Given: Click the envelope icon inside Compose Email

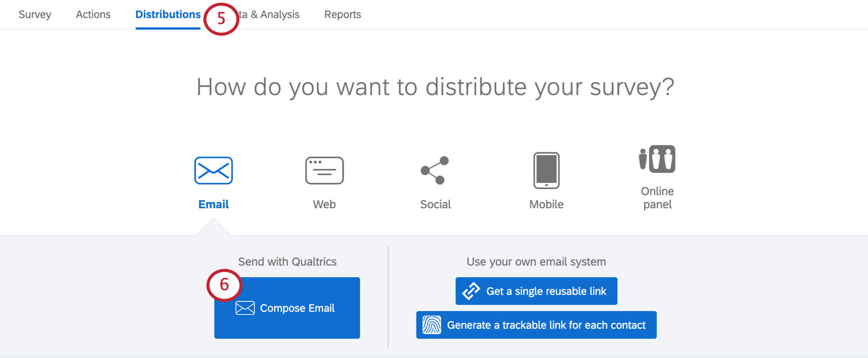Looking at the screenshot, I should (245, 308).
